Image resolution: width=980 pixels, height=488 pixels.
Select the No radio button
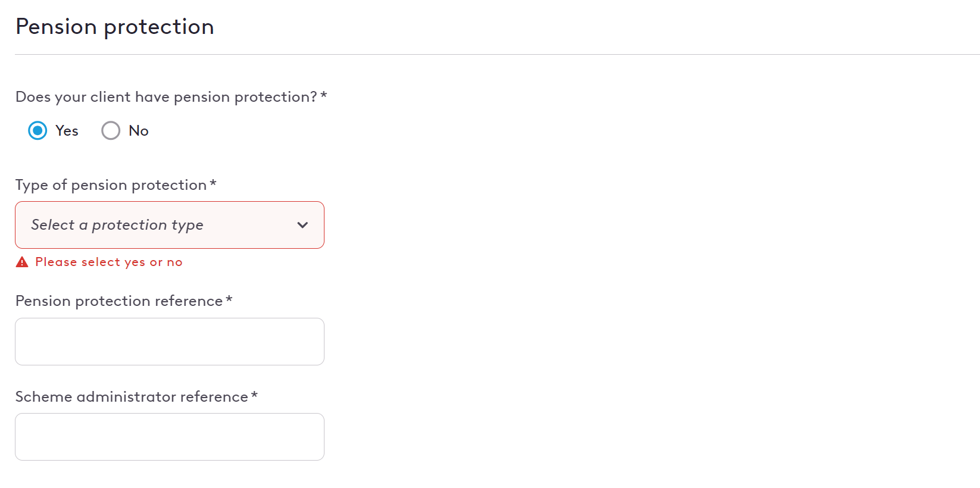[111, 130]
